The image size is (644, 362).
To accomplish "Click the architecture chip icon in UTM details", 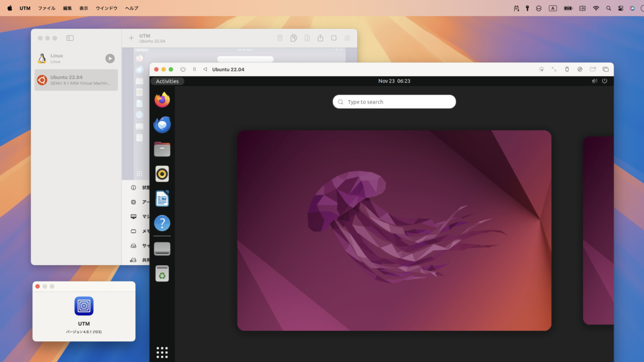I will pos(133,202).
